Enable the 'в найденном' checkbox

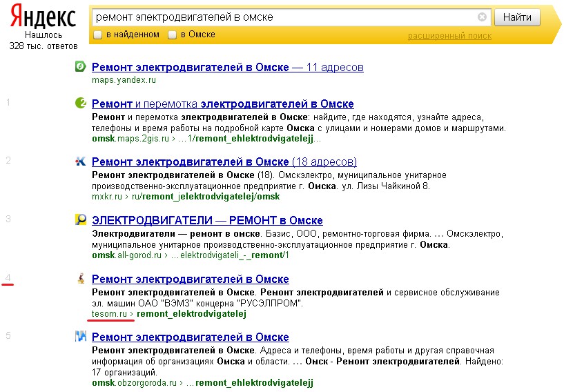(97, 35)
